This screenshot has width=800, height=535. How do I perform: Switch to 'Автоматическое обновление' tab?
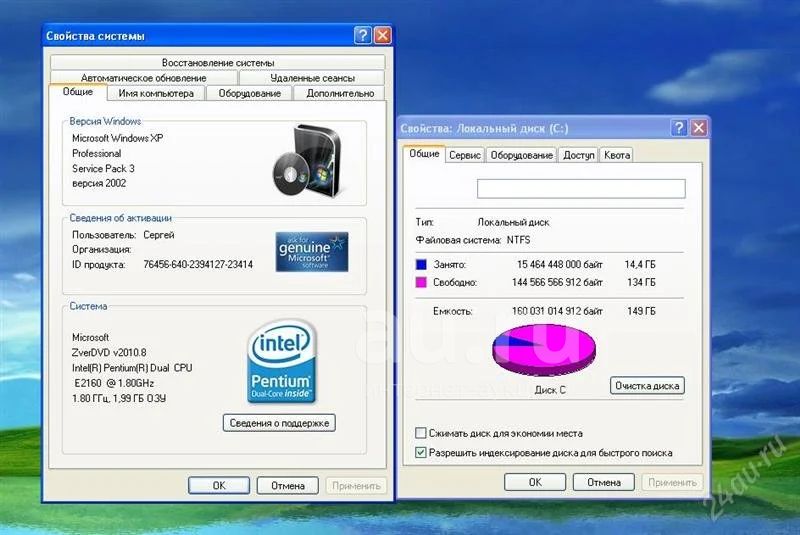click(144, 78)
